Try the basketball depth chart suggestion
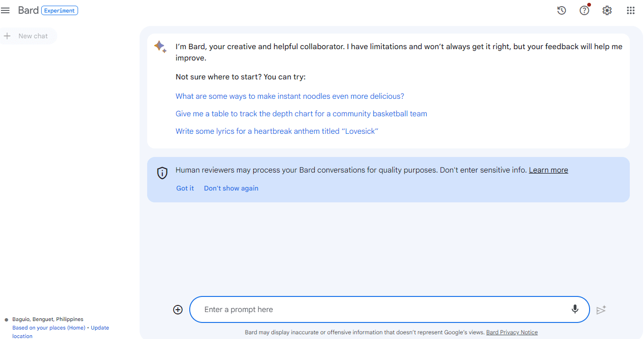The image size is (644, 339). pyautogui.click(x=301, y=113)
